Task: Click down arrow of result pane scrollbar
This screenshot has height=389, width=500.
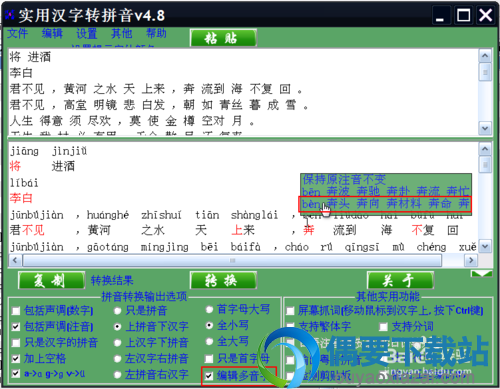Action: click(x=485, y=246)
